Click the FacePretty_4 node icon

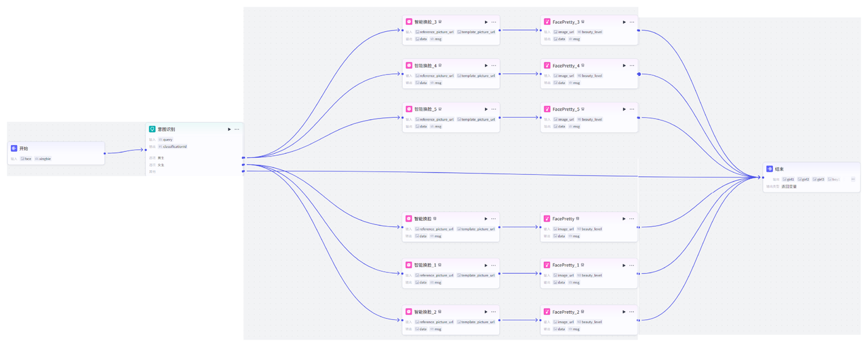[x=547, y=66]
